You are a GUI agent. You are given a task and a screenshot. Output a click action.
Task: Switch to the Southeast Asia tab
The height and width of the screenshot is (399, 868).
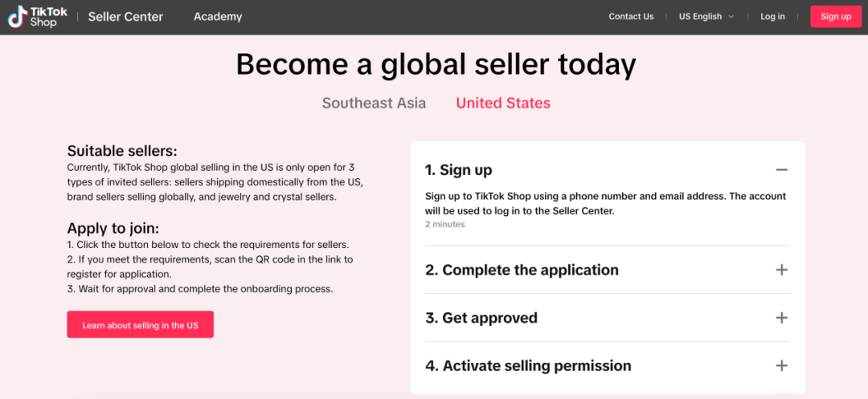point(374,103)
